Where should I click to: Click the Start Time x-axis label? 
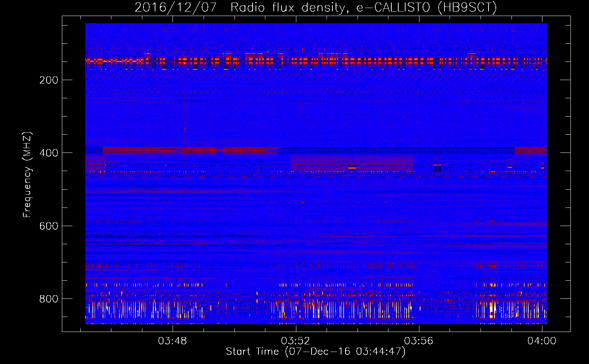pyautogui.click(x=316, y=352)
